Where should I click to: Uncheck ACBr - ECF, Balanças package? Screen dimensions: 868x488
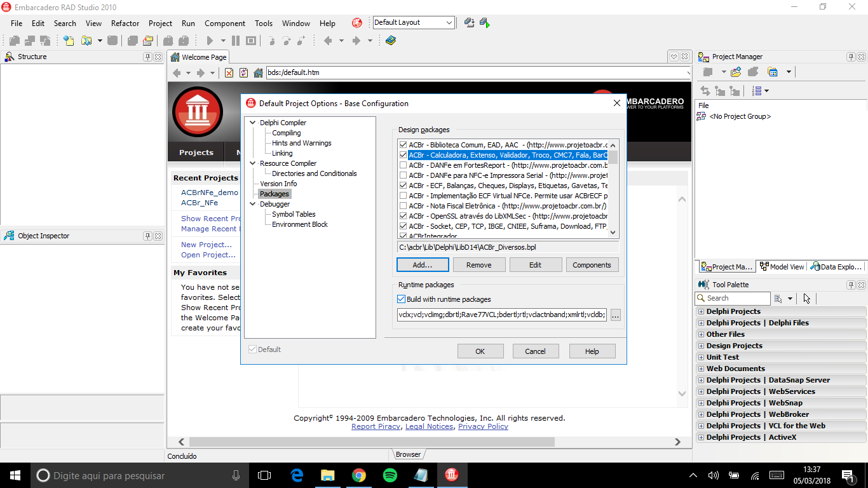(x=403, y=186)
